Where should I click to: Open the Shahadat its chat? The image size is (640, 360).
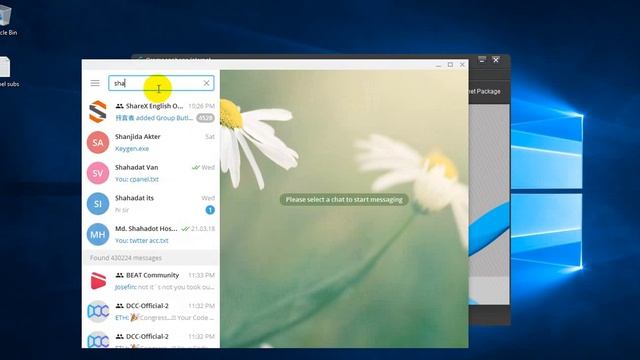click(151, 204)
